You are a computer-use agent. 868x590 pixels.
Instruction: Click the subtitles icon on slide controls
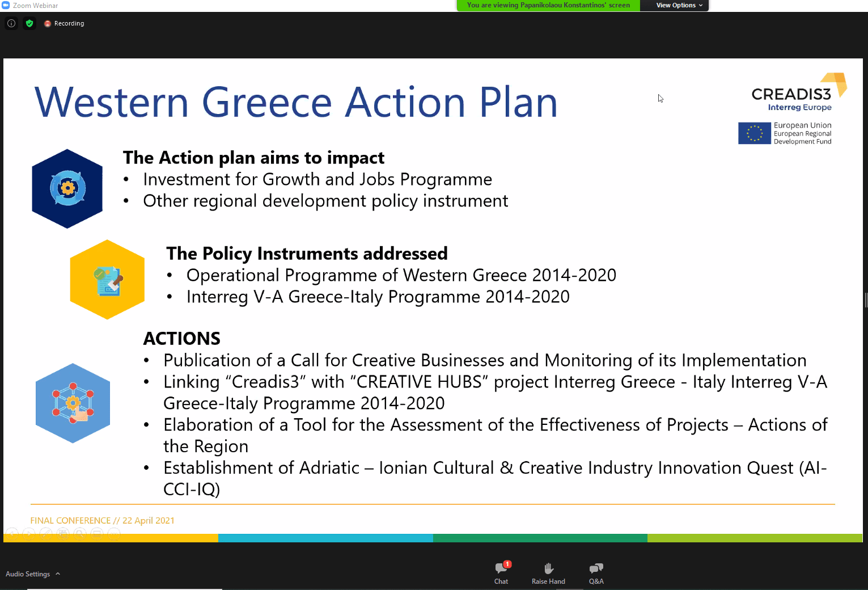click(x=98, y=533)
